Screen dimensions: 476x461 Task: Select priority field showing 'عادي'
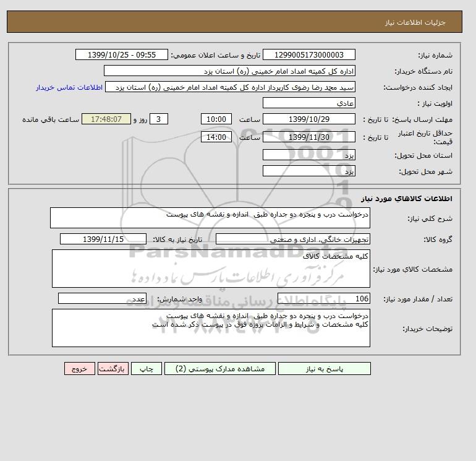pos(308,103)
